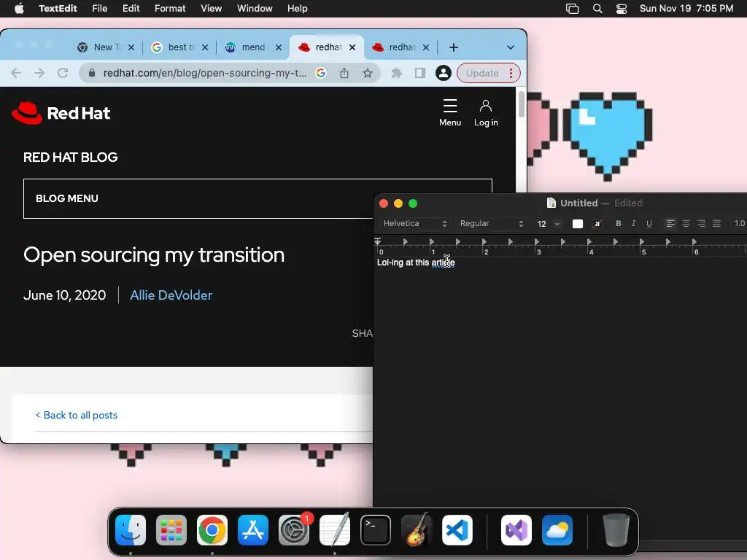Toggle italic in TextEdit
This screenshot has width=747, height=560.
(x=634, y=223)
